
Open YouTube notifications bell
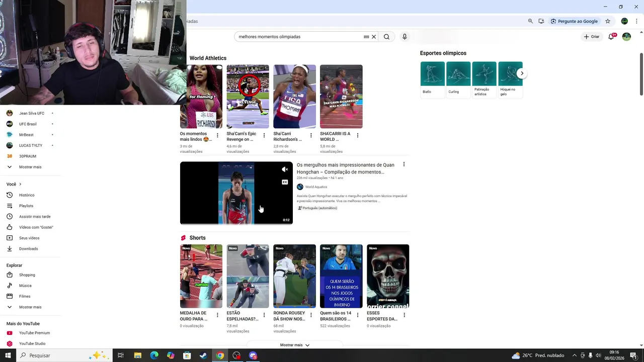point(611,37)
